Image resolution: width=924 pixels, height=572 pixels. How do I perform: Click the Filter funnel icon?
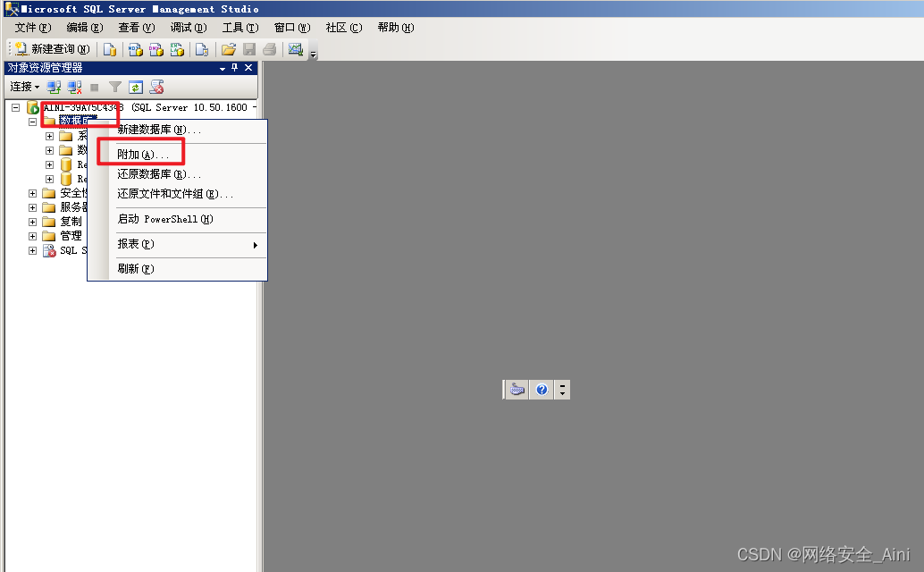[115, 88]
